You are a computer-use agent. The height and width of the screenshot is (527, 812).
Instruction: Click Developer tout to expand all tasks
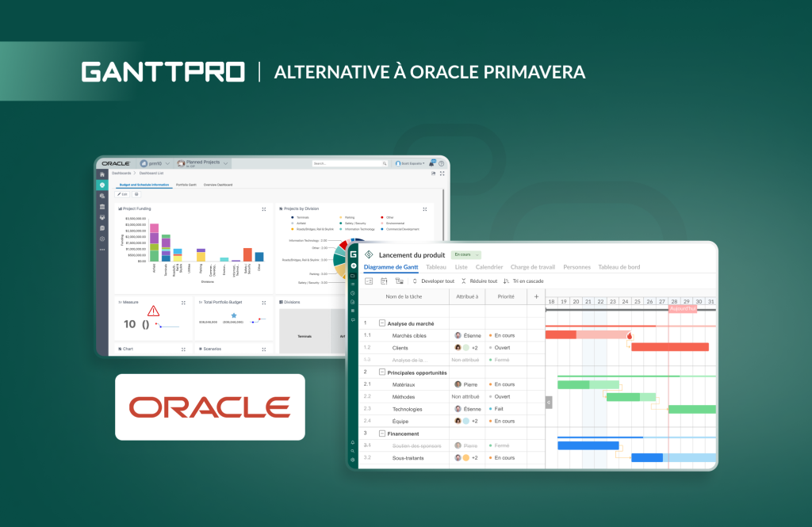433,281
